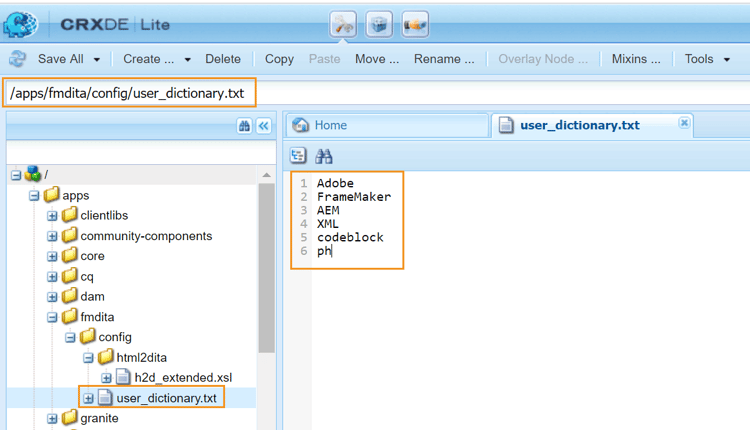Click the community-components folder icon
Image resolution: width=750 pixels, height=430 pixels.
click(69, 235)
